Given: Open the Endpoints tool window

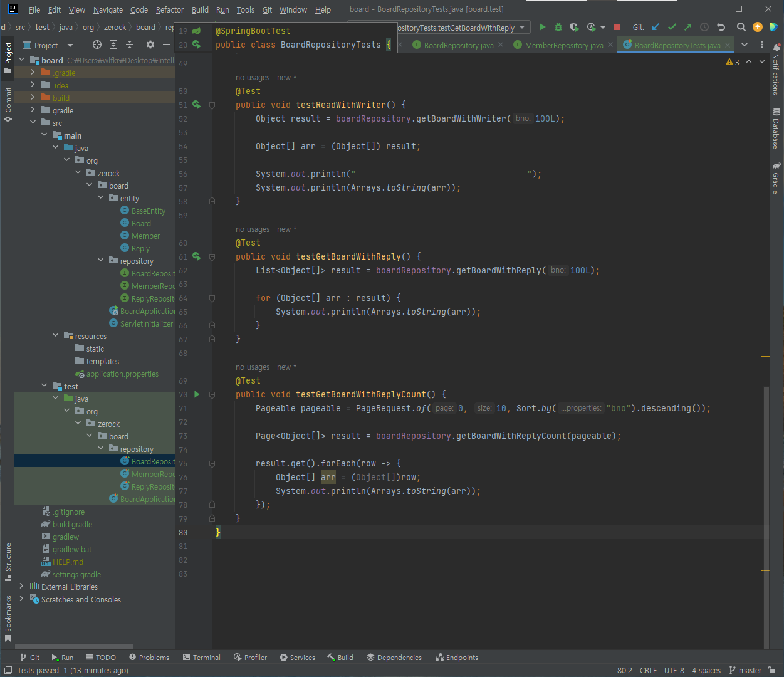Looking at the screenshot, I should [457, 658].
